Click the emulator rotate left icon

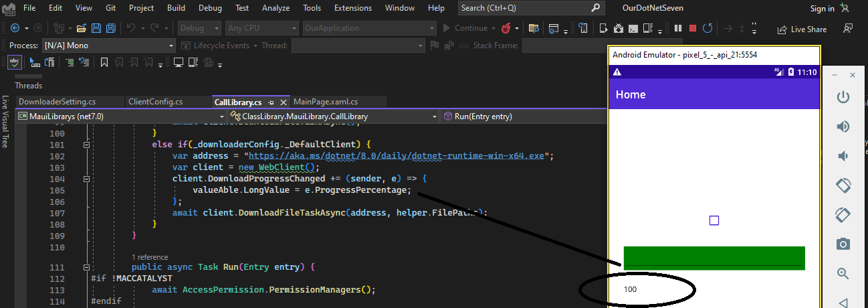point(843,185)
